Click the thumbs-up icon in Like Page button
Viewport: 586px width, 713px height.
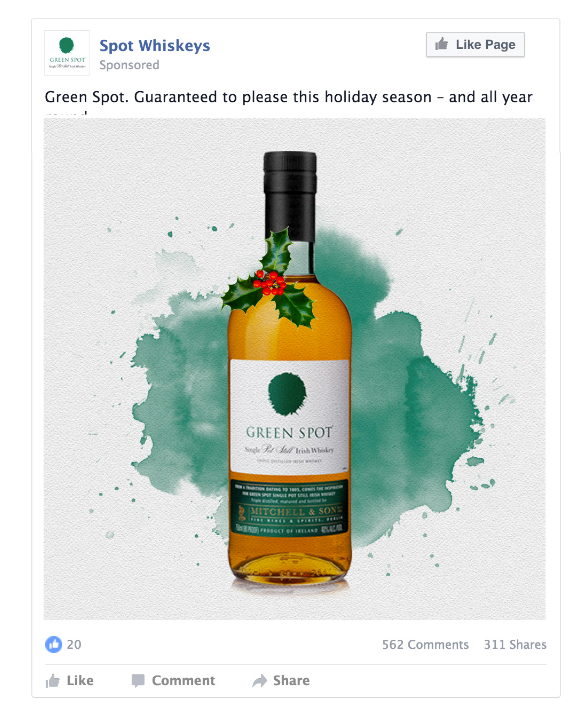tap(441, 44)
